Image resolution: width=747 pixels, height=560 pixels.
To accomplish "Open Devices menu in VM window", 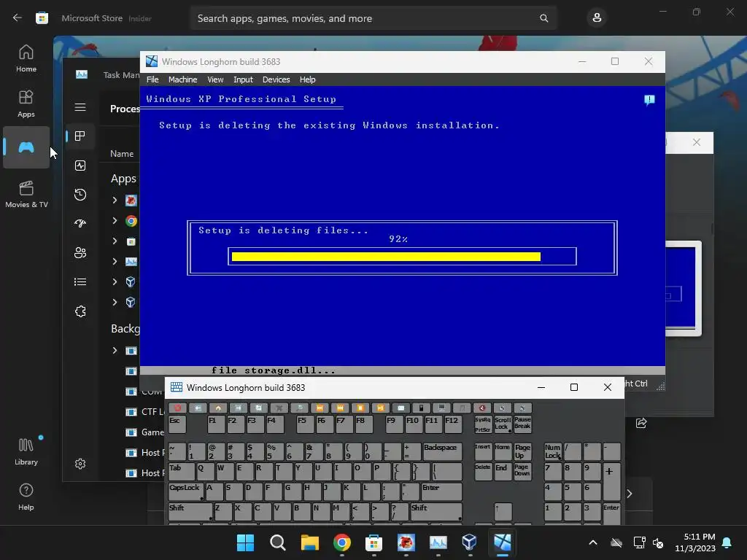I will [276, 79].
